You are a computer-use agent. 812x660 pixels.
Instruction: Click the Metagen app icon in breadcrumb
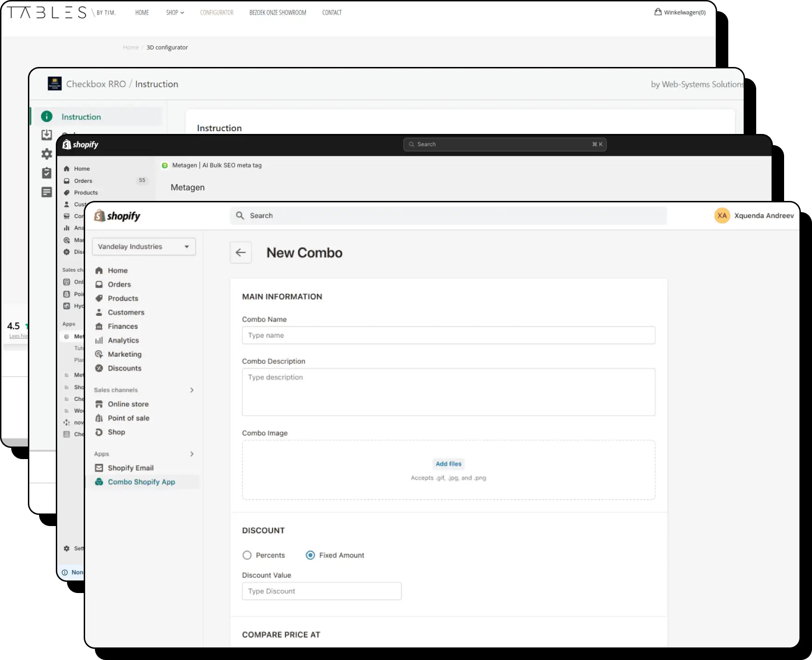click(x=165, y=165)
